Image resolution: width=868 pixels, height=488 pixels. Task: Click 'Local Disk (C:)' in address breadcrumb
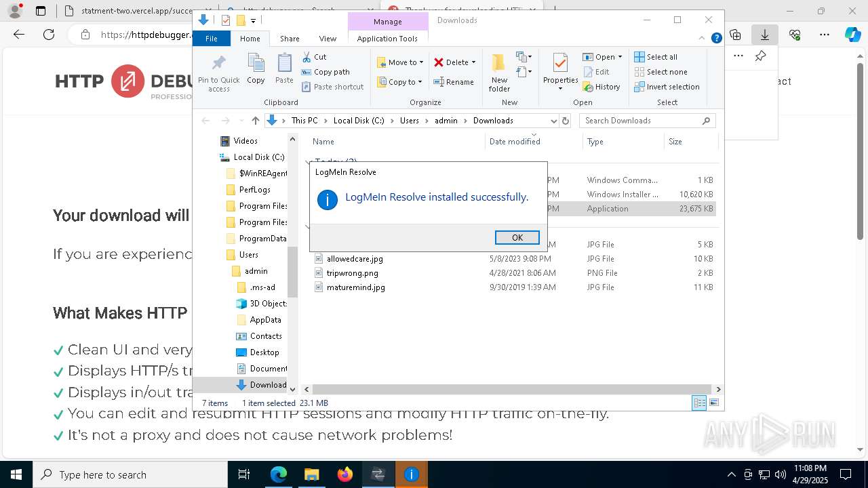pyautogui.click(x=359, y=121)
